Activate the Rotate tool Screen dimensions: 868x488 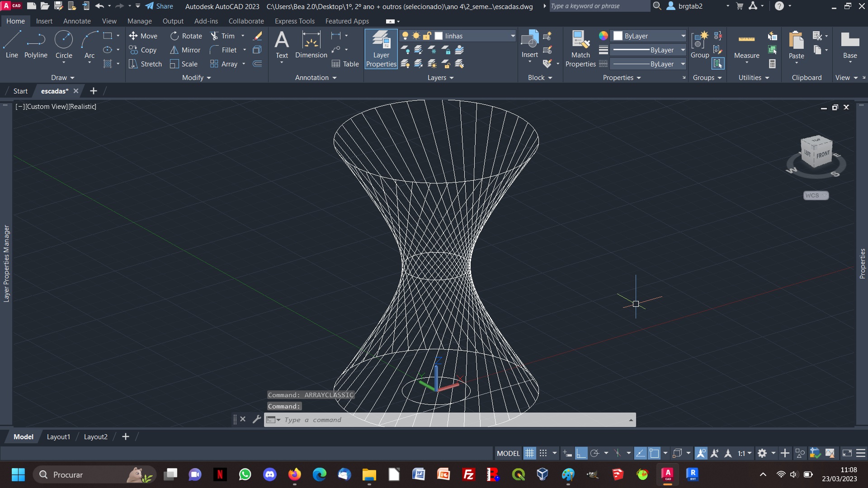[x=186, y=36]
